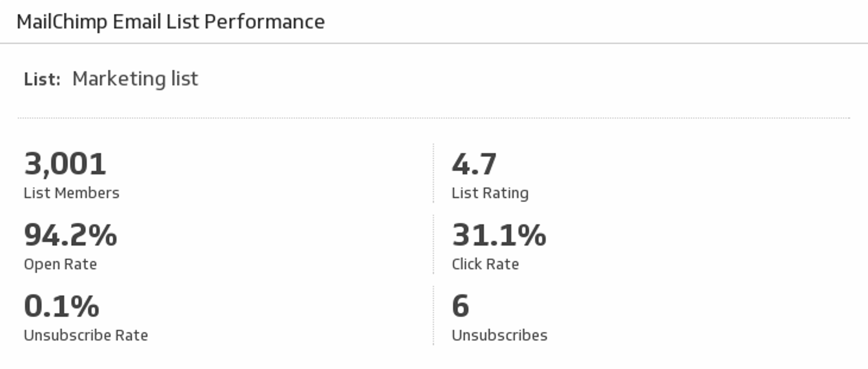Click the List Rating label
This screenshot has width=868, height=369.
[490, 193]
